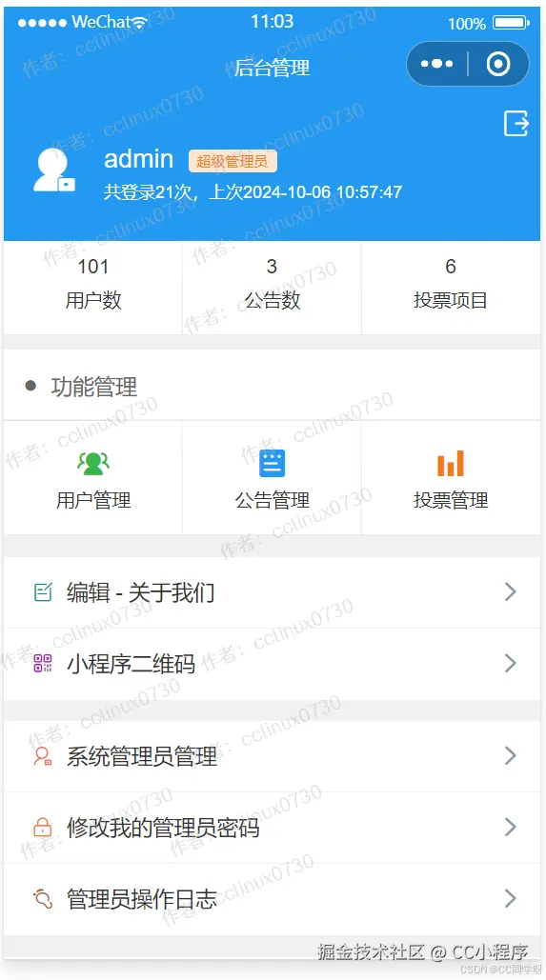The height and width of the screenshot is (980, 546).
Task: Click the admin user icon beside 系统管理员管理
Action: 43,756
